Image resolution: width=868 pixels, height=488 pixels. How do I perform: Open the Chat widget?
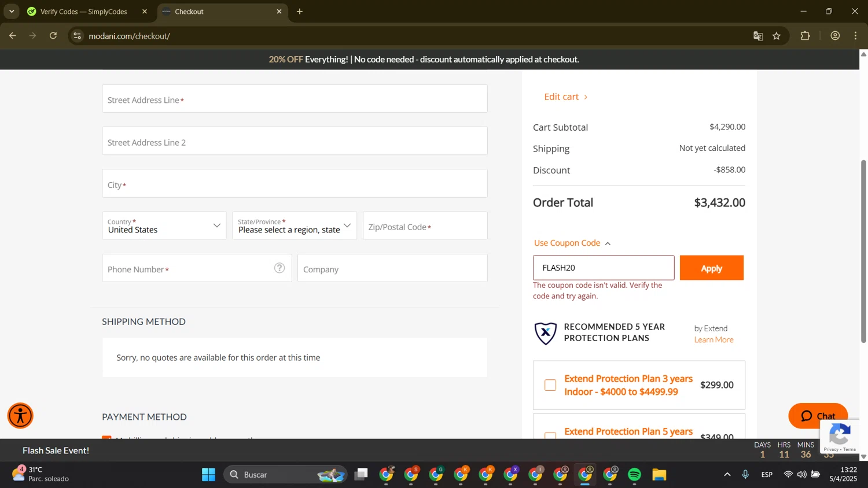(818, 416)
